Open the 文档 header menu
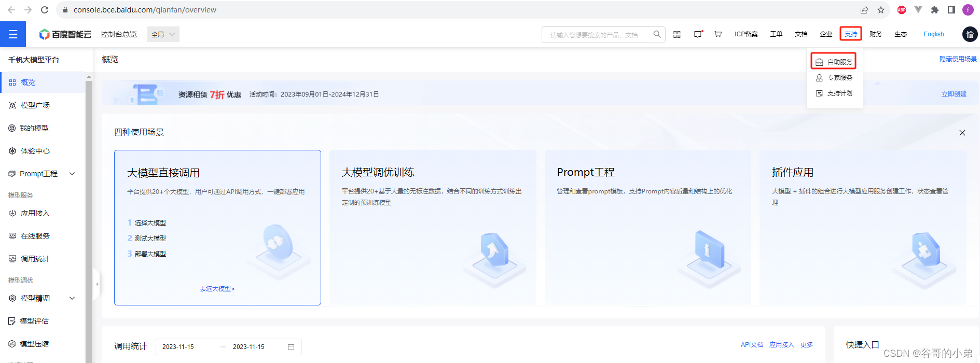 coord(801,34)
